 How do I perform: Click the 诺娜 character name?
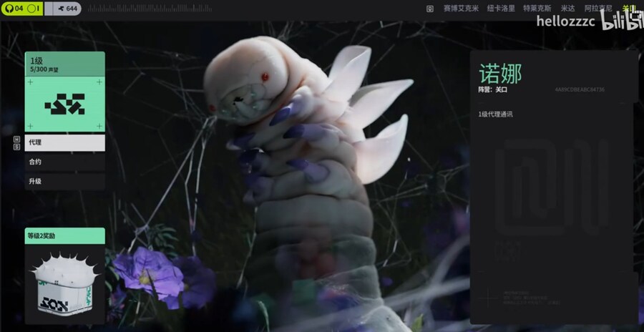pyautogui.click(x=500, y=74)
